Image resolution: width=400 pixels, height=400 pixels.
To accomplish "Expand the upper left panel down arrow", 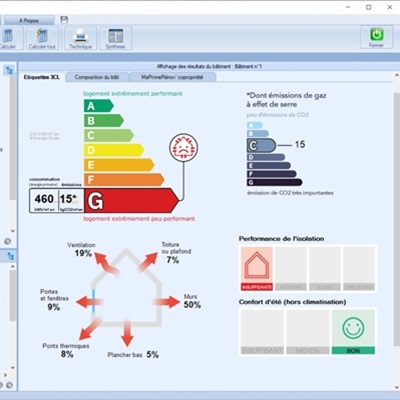I will pyautogui.click(x=13, y=231).
